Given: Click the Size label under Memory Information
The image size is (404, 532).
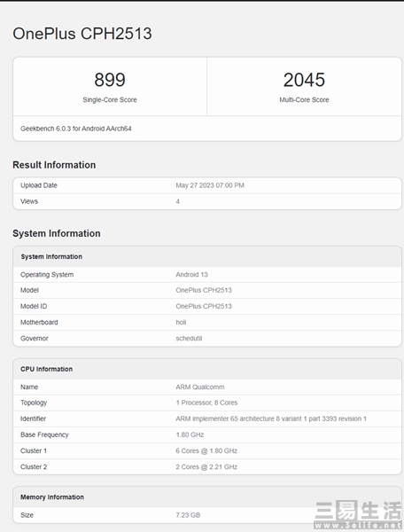Looking at the screenshot, I should coord(27,515).
